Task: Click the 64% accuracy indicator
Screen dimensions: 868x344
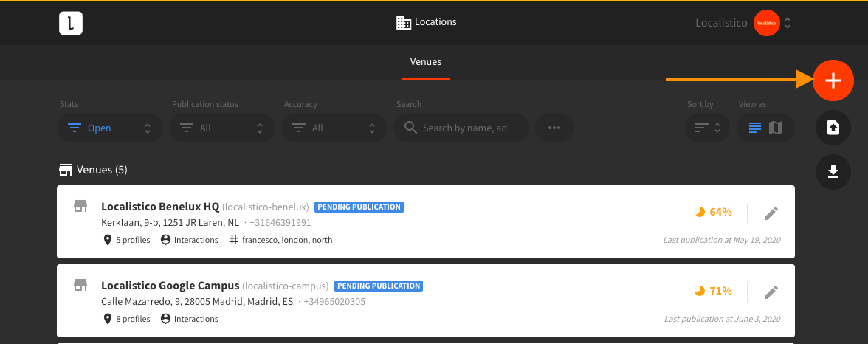Action: [714, 212]
